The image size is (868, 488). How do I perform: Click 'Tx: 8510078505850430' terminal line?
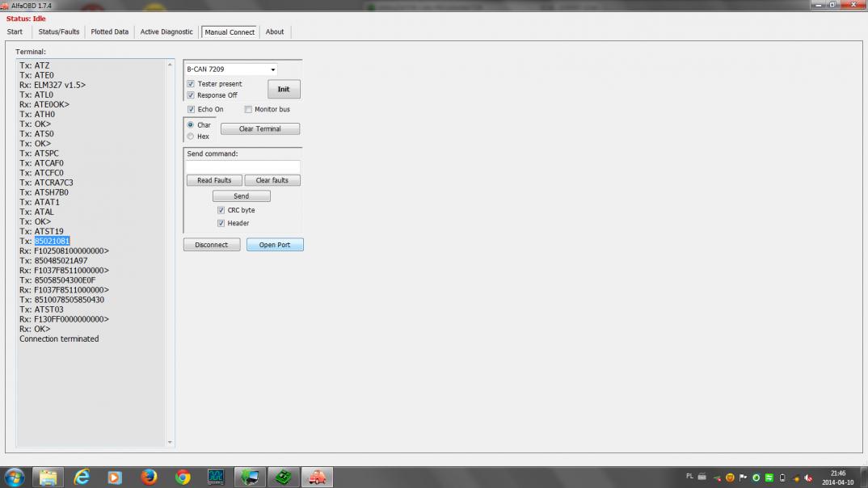point(62,300)
